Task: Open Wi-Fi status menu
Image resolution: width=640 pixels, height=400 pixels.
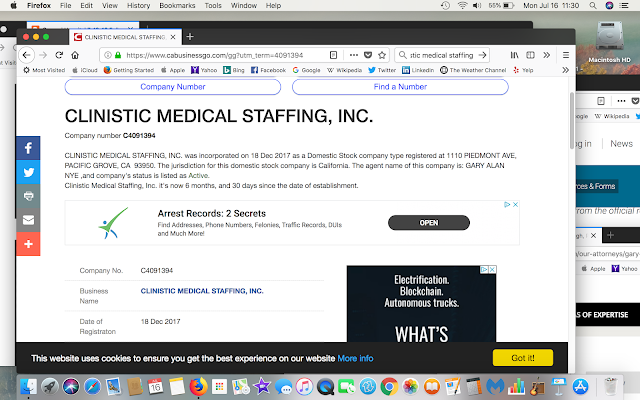Action: pyautogui.click(x=462, y=5)
